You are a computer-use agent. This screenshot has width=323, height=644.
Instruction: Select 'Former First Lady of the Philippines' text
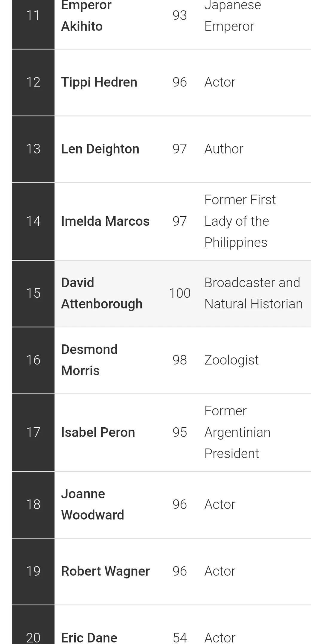[240, 221]
